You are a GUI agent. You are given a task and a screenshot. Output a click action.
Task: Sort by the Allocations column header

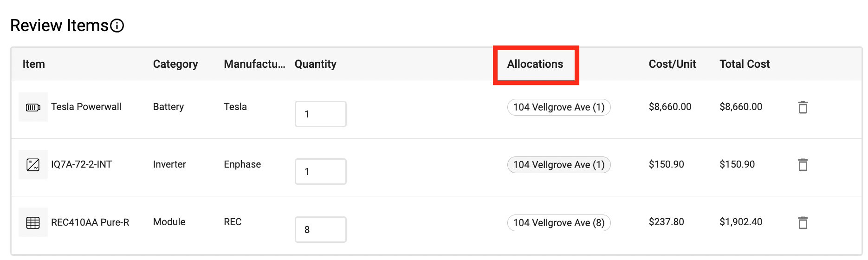point(535,64)
